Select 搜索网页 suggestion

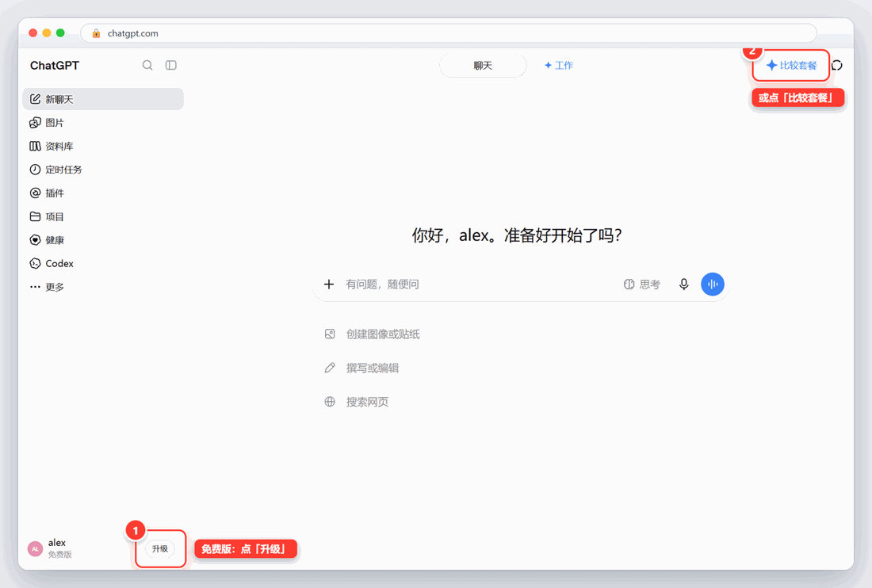tap(357, 402)
